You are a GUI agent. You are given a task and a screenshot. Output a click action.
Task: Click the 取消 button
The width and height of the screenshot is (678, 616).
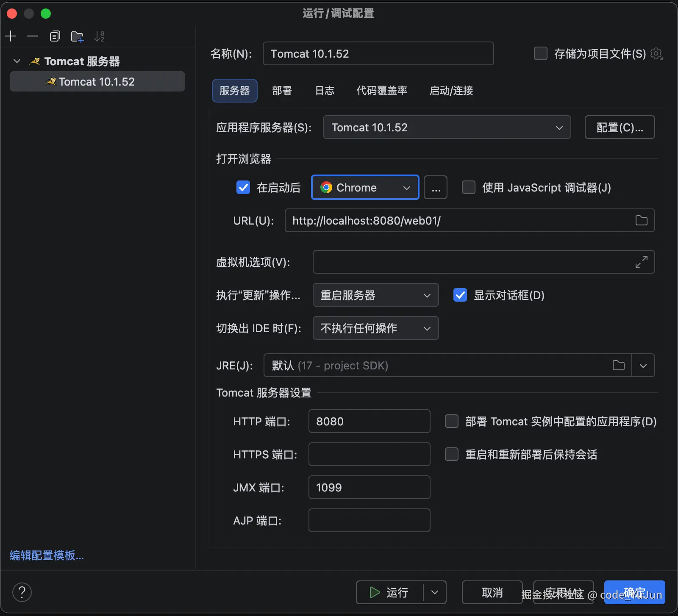[x=492, y=592]
